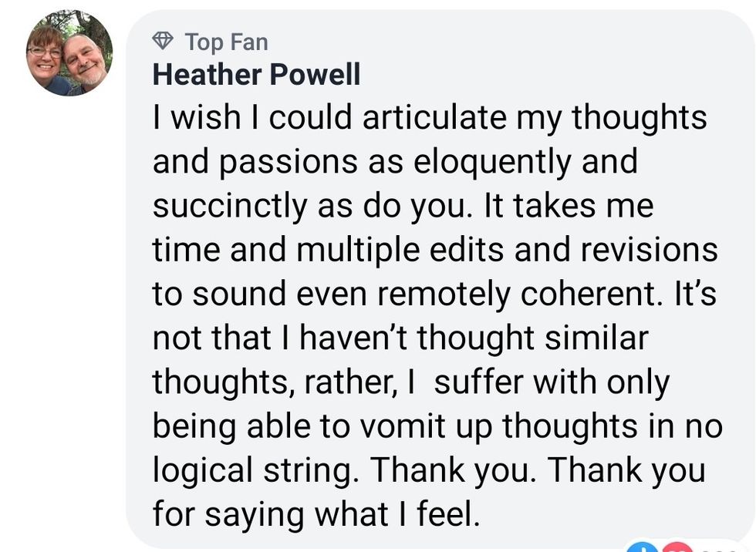Click the phrase "suffer with only" in the comment
The image size is (756, 552).
pyautogui.click(x=552, y=383)
